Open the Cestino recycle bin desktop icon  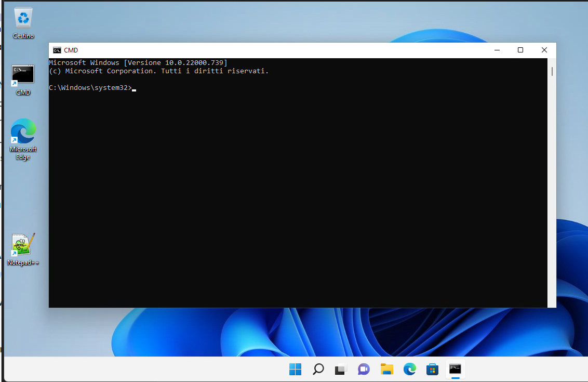[x=23, y=23]
